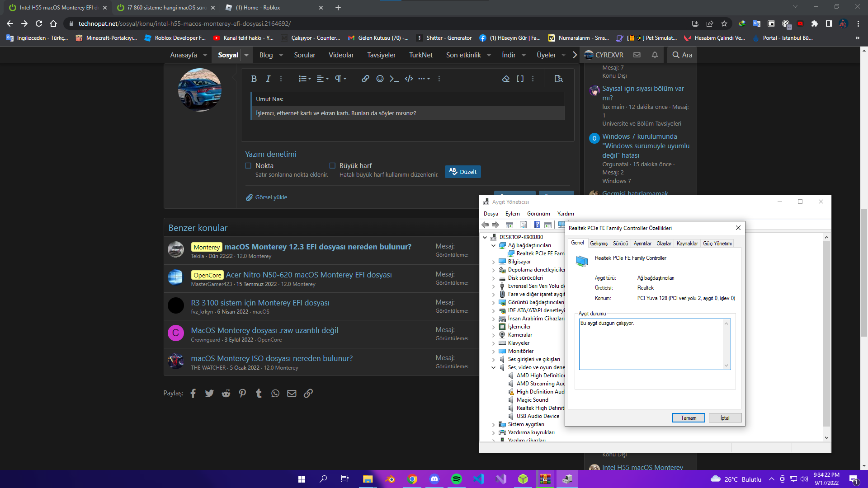Open the Görünüm menu
This screenshot has width=868, height=488.
click(538, 214)
